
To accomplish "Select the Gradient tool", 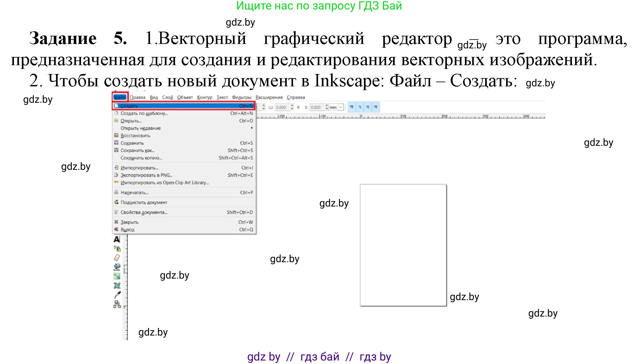I will tap(116, 276).
